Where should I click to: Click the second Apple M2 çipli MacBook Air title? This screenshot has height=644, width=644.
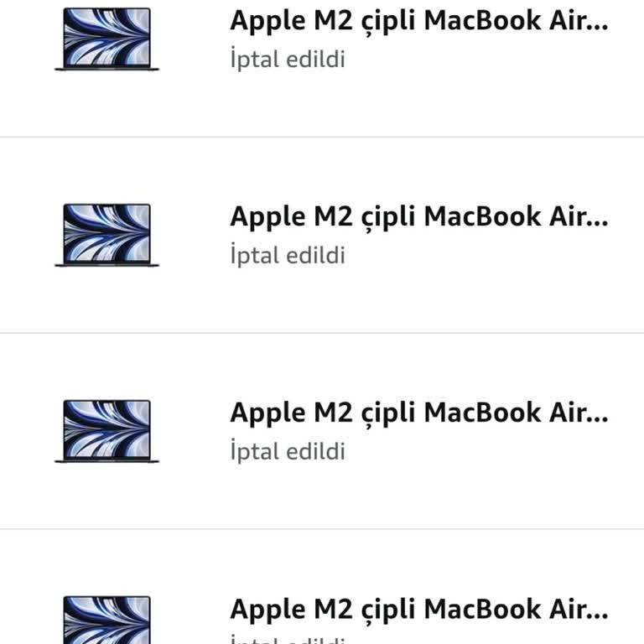(x=419, y=217)
